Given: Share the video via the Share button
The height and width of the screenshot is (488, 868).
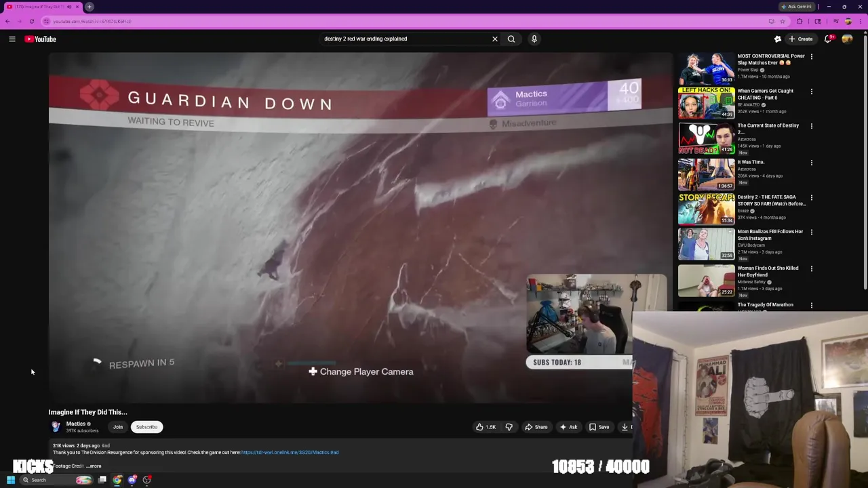Looking at the screenshot, I should (x=536, y=427).
